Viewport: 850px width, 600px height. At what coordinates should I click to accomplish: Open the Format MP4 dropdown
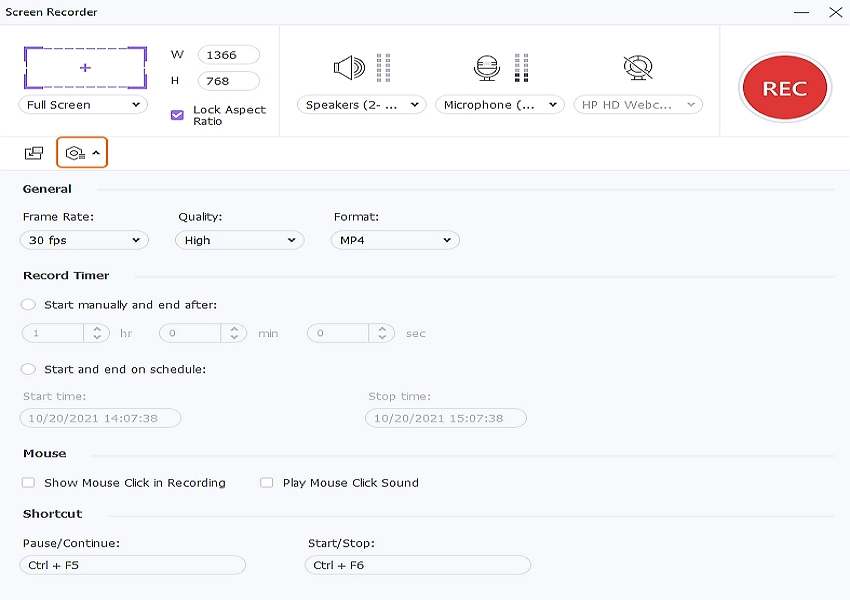[395, 240]
